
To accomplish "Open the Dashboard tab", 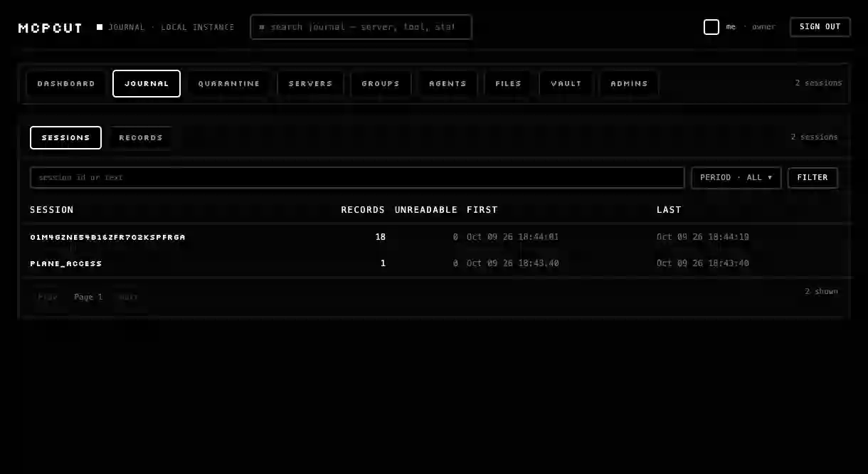I will pos(66,83).
